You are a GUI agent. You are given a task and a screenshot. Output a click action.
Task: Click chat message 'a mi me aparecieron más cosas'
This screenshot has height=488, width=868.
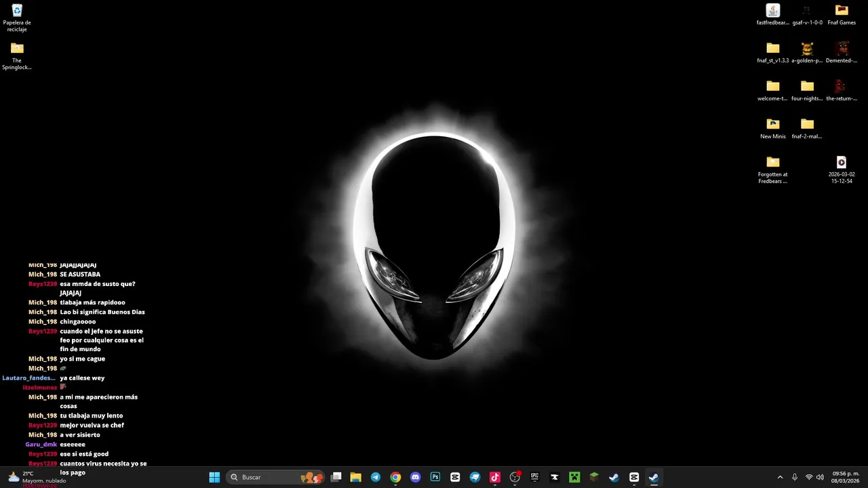pyautogui.click(x=98, y=401)
